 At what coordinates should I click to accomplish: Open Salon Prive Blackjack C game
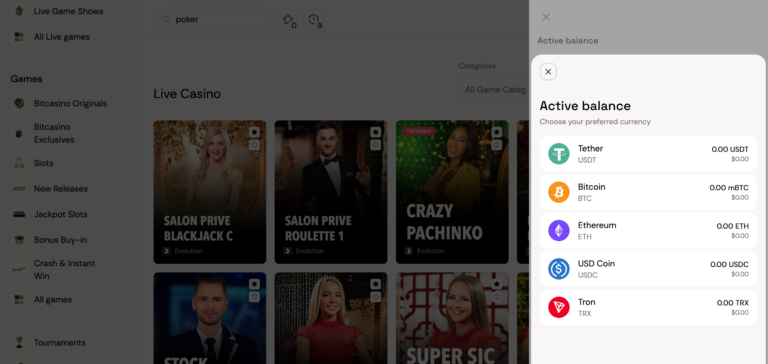pyautogui.click(x=210, y=192)
